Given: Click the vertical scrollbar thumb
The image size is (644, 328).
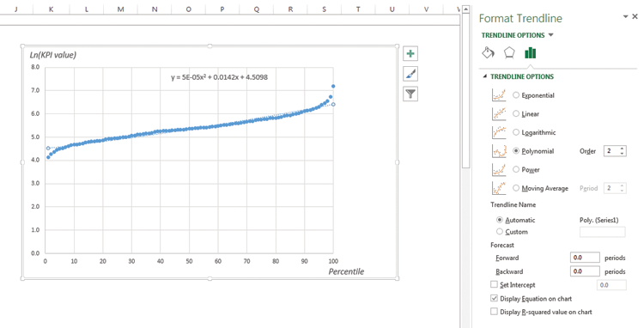Looking at the screenshot, I should 465,90.
